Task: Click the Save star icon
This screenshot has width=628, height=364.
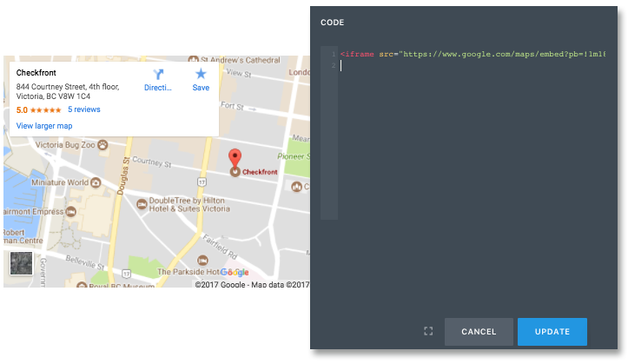Action: tap(201, 74)
